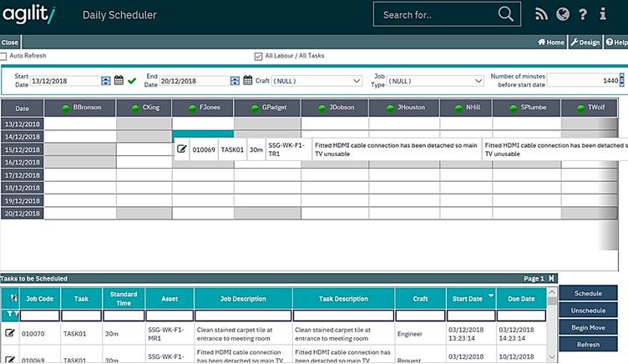Viewport: 628px width, 364px height.
Task: Expand the Job Type dropdown
Action: 479,81
